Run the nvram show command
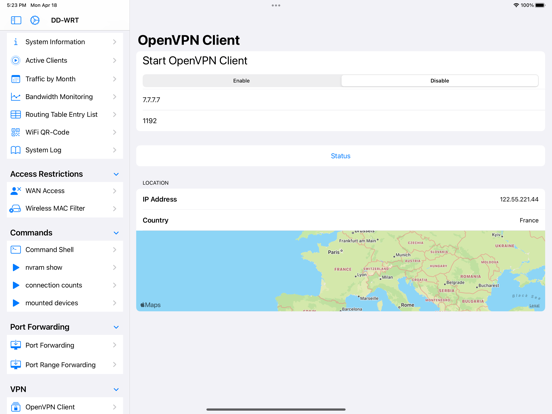Screen dimensions: 552x414 pos(65,268)
